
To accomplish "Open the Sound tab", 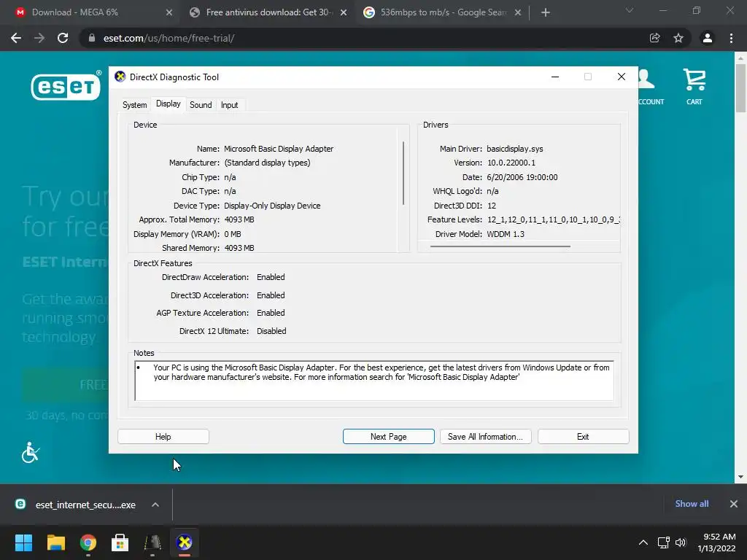I will tap(201, 105).
